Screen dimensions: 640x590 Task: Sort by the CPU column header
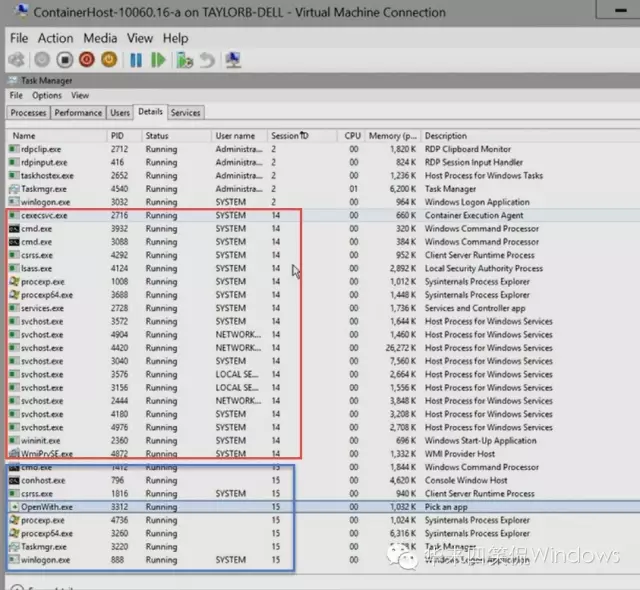point(351,136)
